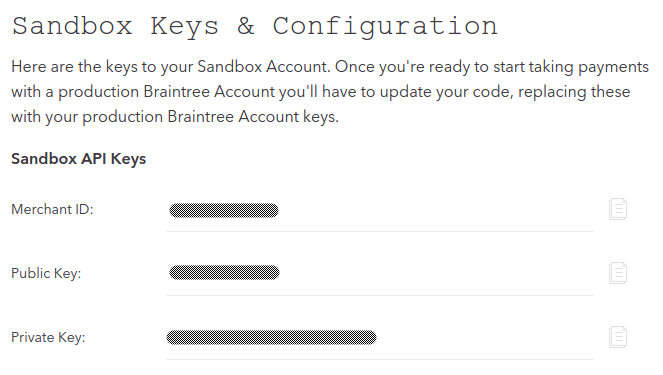Copy the Private Key with its clipboard icon
This screenshot has width=663, height=375.
618,337
